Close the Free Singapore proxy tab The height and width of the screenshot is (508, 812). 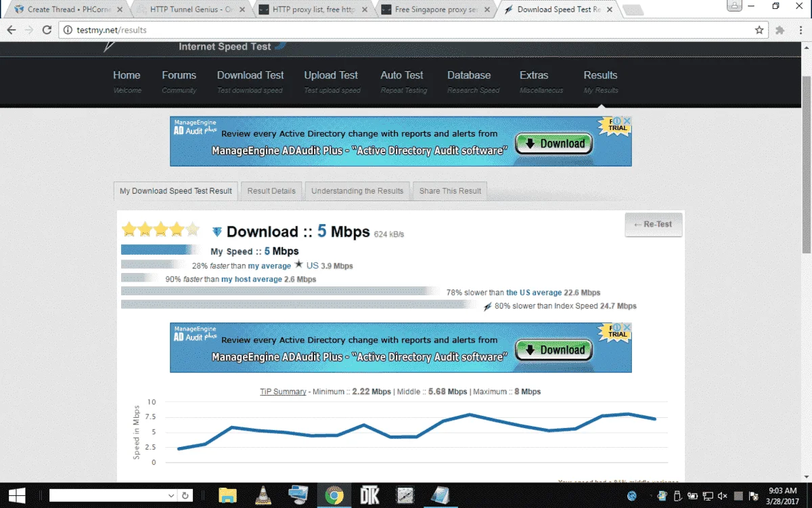tap(489, 9)
